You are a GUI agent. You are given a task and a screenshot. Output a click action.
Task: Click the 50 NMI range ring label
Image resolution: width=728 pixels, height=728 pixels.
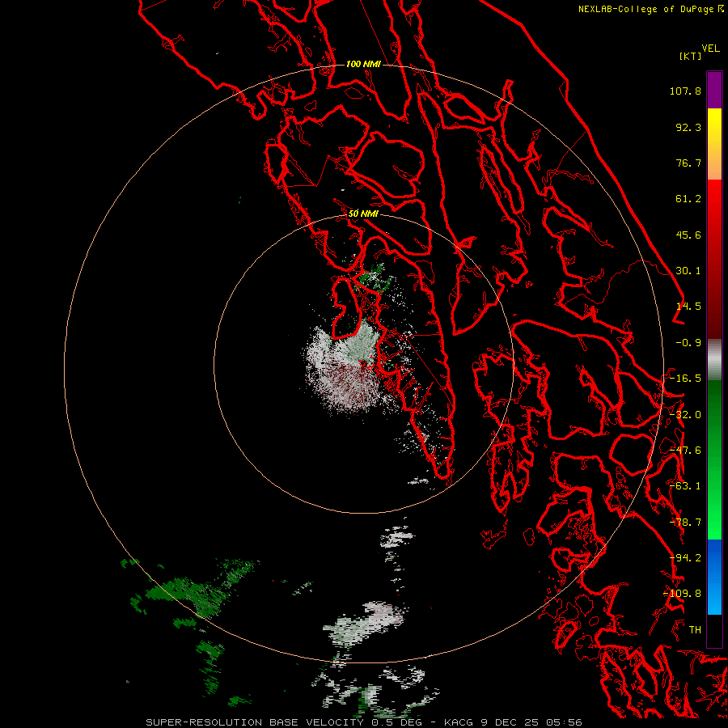pyautogui.click(x=363, y=214)
